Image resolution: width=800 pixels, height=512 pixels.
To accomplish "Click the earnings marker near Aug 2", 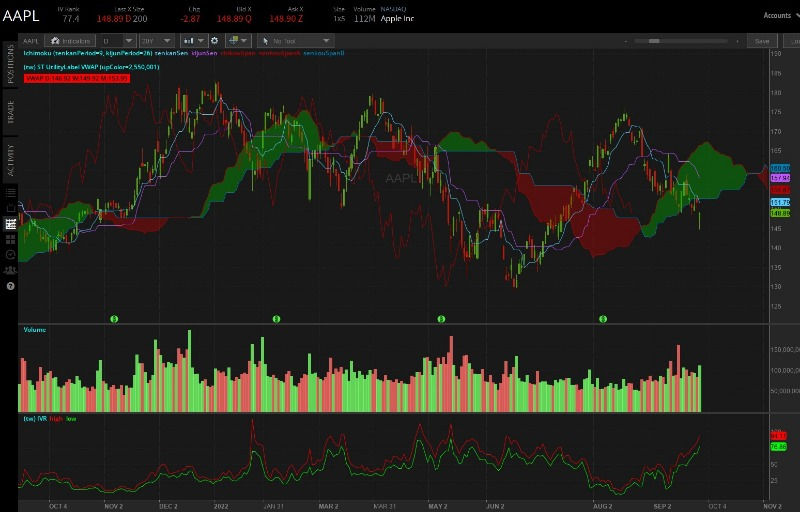I will [x=603, y=319].
